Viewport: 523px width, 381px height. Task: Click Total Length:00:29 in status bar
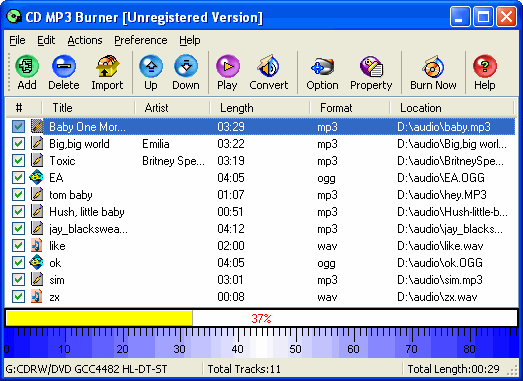(454, 369)
